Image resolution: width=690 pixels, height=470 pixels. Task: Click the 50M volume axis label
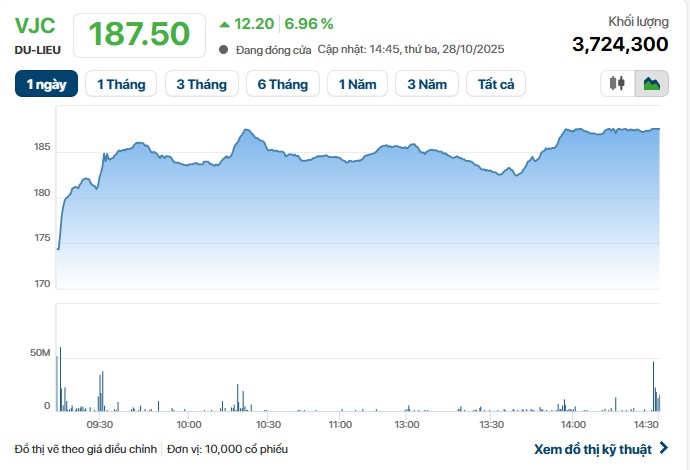coord(40,353)
